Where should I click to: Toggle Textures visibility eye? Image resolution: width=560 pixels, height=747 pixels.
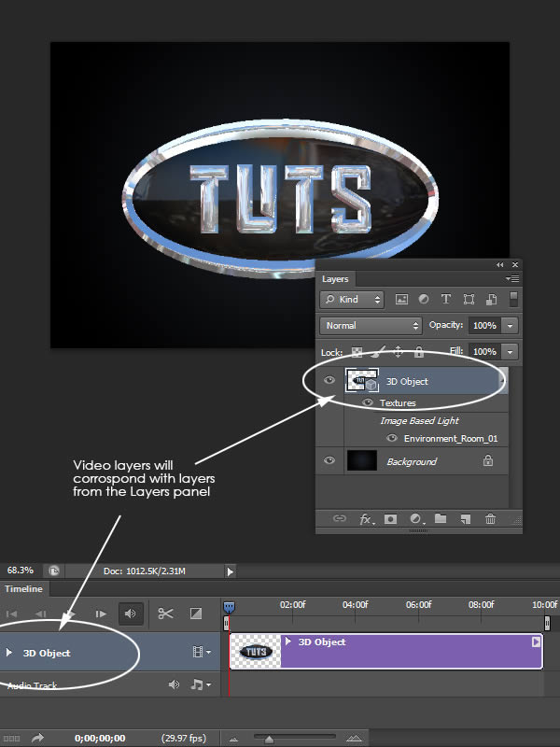pyautogui.click(x=367, y=402)
